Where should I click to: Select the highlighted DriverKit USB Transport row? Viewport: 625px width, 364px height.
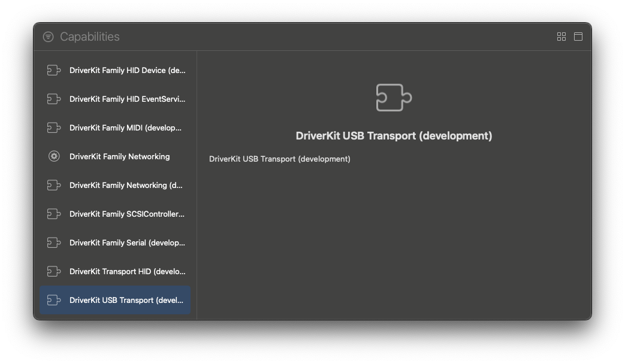click(x=115, y=301)
